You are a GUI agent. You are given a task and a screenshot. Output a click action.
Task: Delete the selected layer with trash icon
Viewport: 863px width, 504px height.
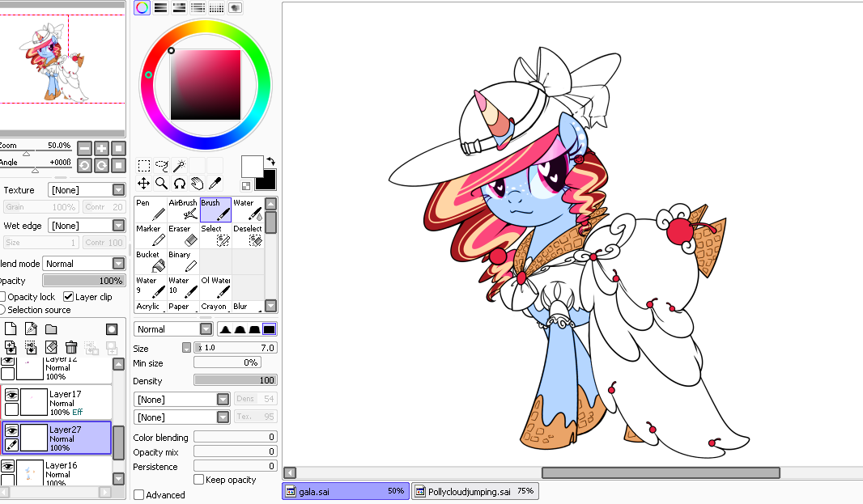coord(71,347)
